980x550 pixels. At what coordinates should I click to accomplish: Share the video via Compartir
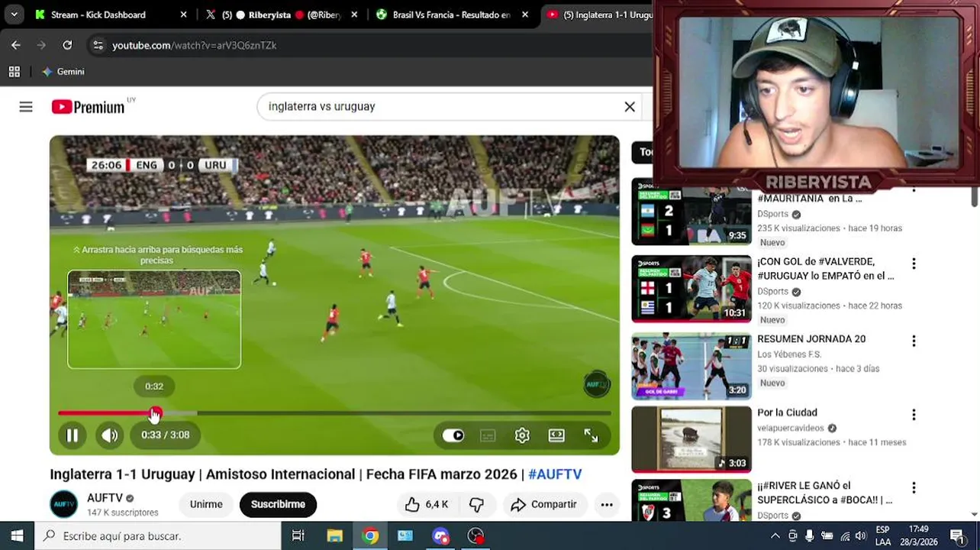[544, 504]
